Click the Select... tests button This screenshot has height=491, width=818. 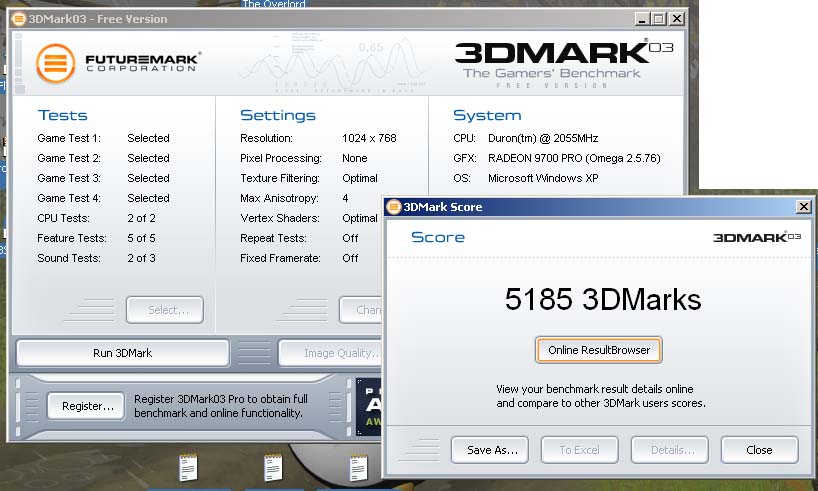coord(165,310)
